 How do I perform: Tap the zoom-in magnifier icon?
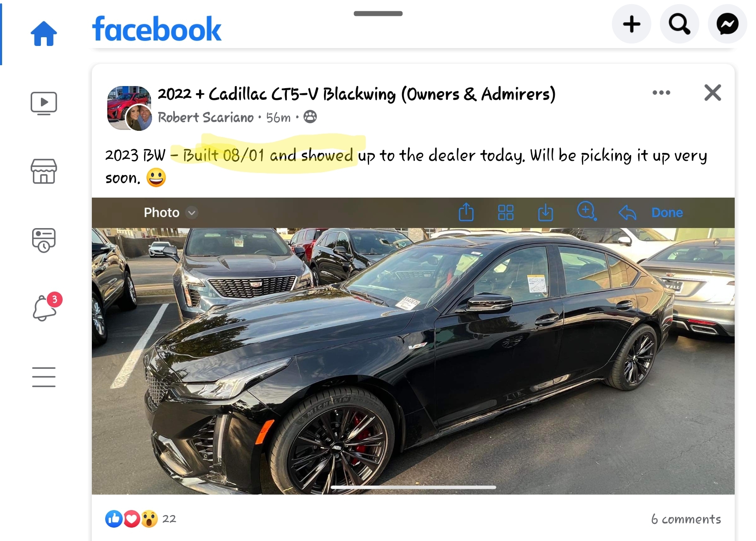[587, 211]
